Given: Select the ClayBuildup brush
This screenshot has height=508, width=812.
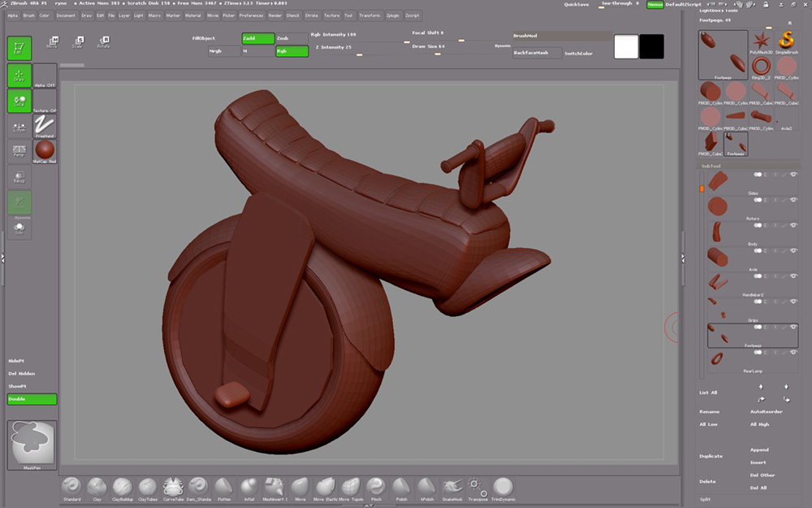Looking at the screenshot, I should 122,488.
